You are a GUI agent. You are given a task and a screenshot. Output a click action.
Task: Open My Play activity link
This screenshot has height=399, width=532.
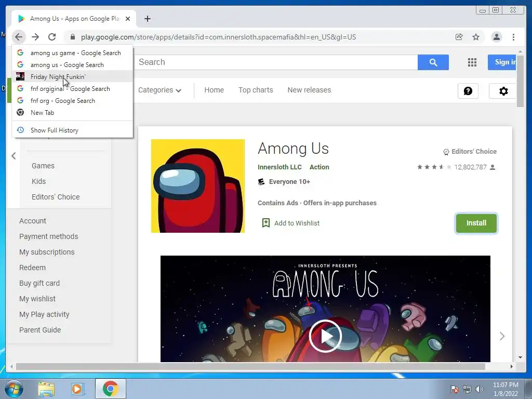pos(44,314)
